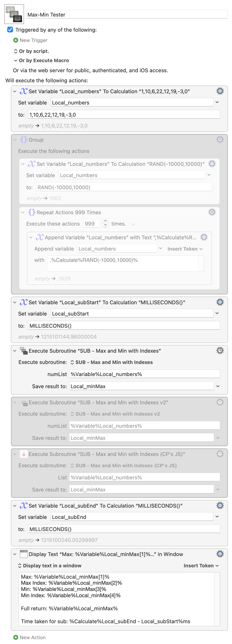Image resolution: width=232 pixels, height=644 pixels.
Task: Open 'Display text in a window' popup menu
Action: pyautogui.click(x=49, y=566)
